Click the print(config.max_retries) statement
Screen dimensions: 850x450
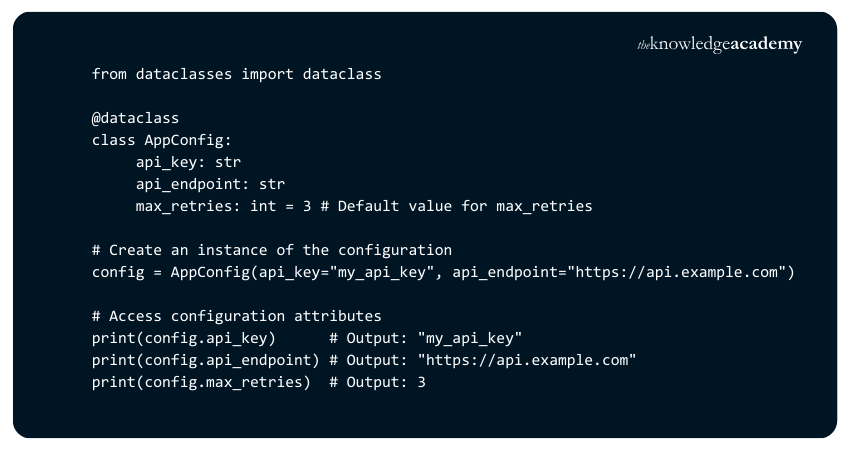pos(201,382)
